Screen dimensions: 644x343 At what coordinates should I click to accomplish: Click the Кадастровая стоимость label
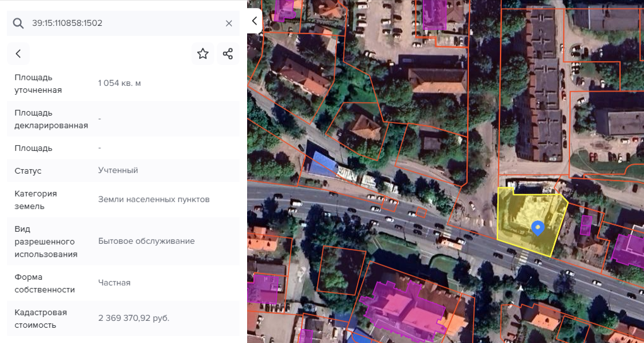coord(40,318)
